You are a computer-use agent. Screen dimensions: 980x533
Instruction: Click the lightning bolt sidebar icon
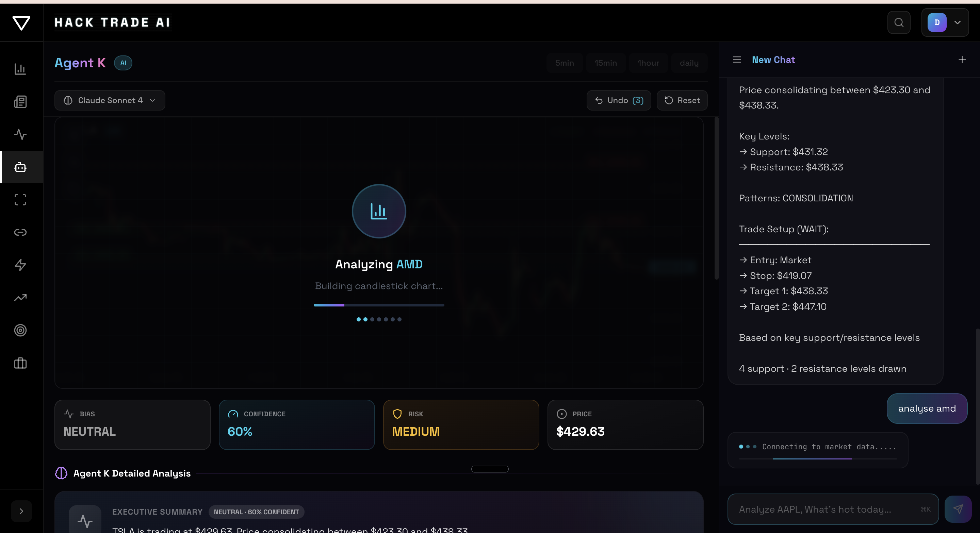tap(20, 265)
